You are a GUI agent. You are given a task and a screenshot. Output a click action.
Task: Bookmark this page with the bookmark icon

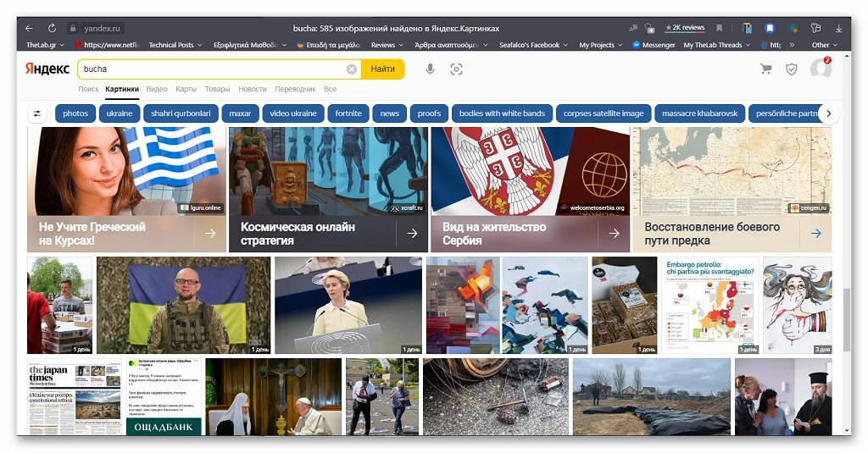719,28
